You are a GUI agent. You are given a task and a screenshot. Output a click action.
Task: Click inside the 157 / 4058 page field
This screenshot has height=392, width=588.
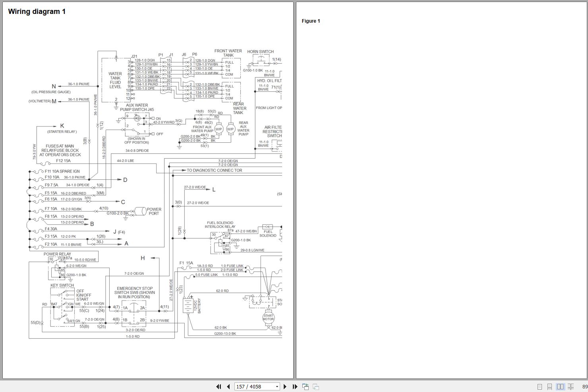(x=250, y=386)
